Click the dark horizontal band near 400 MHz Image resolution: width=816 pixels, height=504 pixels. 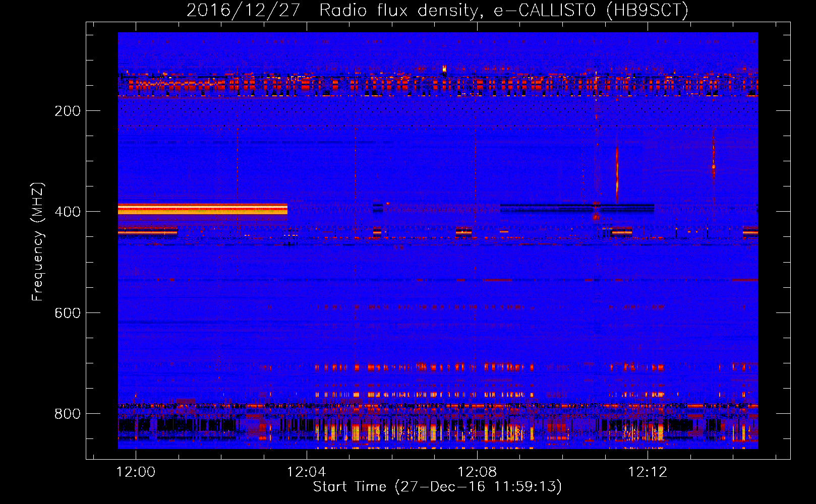[577, 208]
